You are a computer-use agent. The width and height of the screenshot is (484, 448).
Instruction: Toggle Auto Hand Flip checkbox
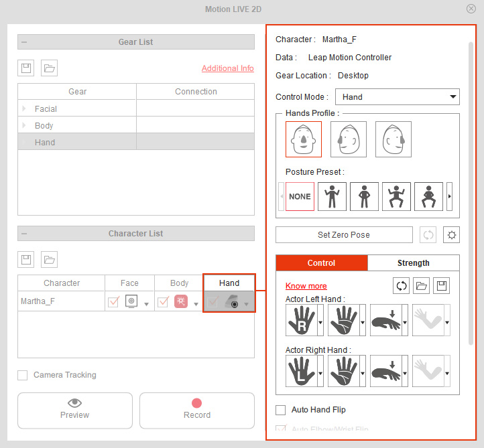281,410
